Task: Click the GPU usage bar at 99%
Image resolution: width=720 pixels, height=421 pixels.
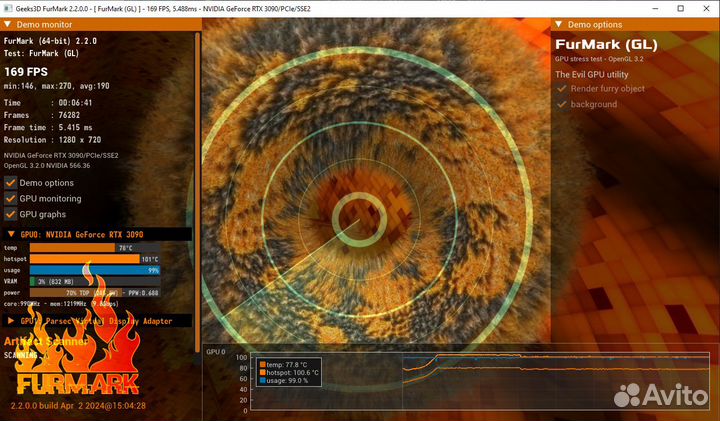Action: click(95, 270)
